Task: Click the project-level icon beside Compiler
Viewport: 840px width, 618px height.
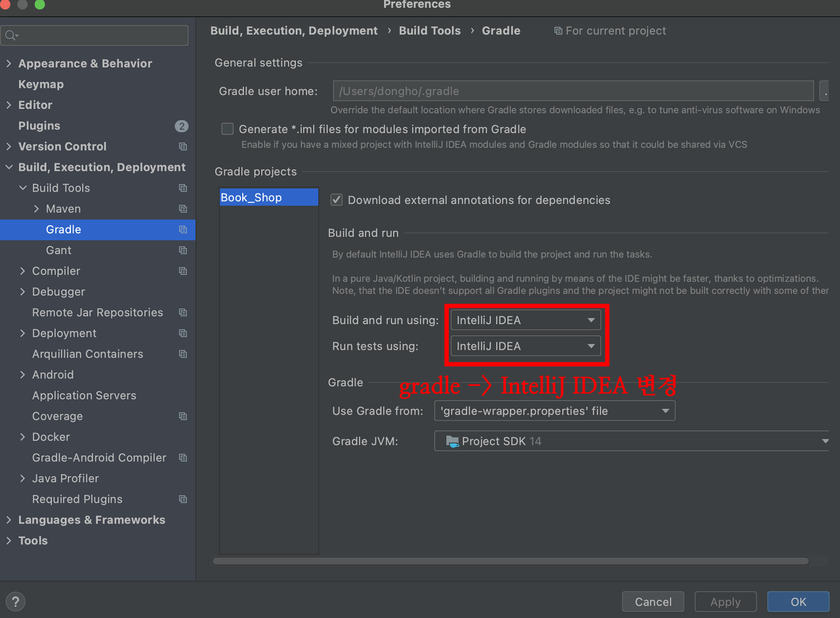Action: tap(183, 272)
